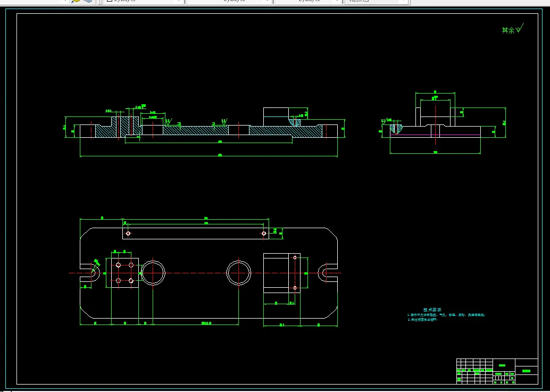Select the title block table at bottom right
550x392 pixels.
click(x=497, y=371)
